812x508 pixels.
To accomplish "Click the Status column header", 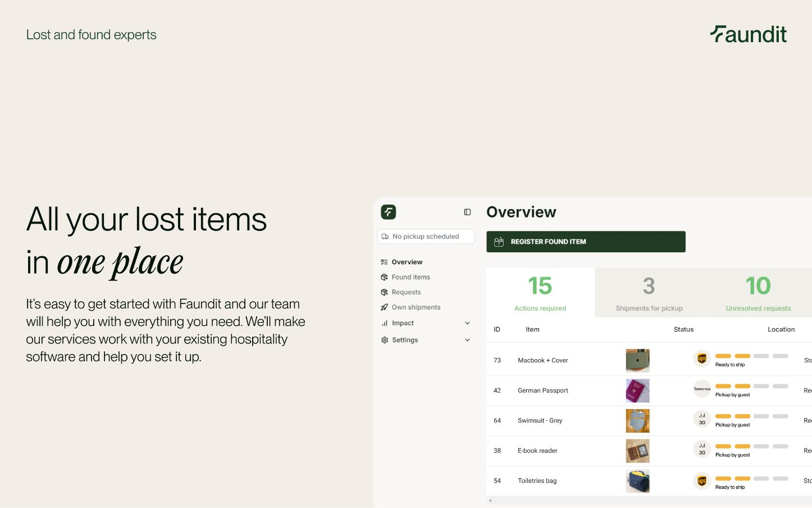I will [683, 329].
